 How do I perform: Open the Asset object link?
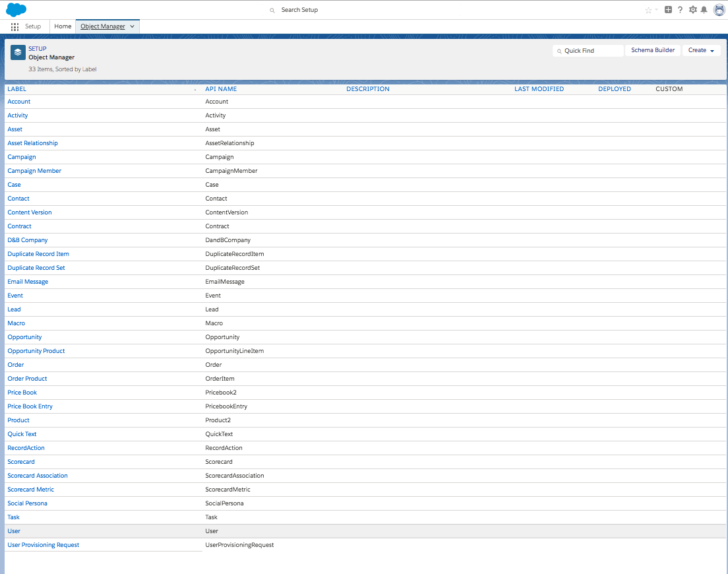click(15, 129)
